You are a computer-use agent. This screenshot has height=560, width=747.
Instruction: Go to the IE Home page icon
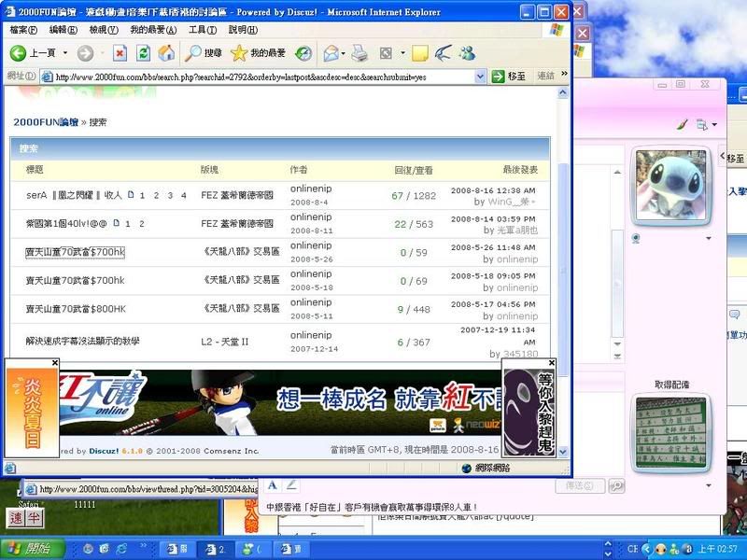(x=166, y=53)
